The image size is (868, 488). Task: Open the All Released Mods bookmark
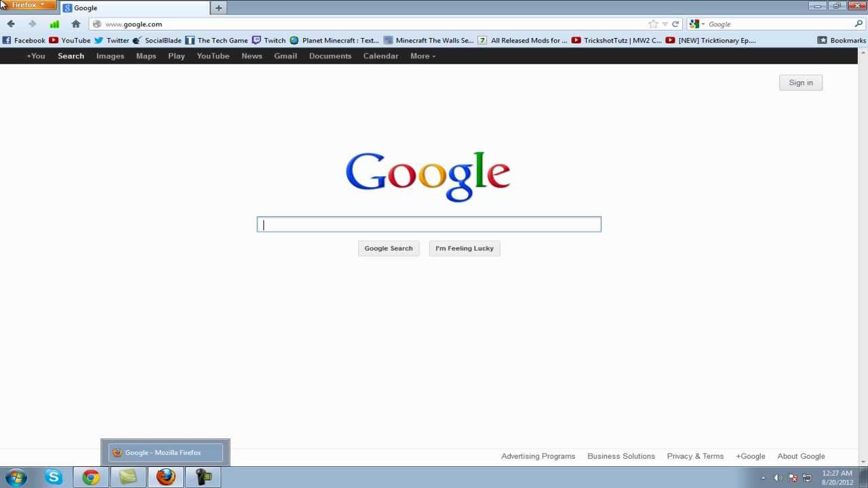[x=523, y=40]
